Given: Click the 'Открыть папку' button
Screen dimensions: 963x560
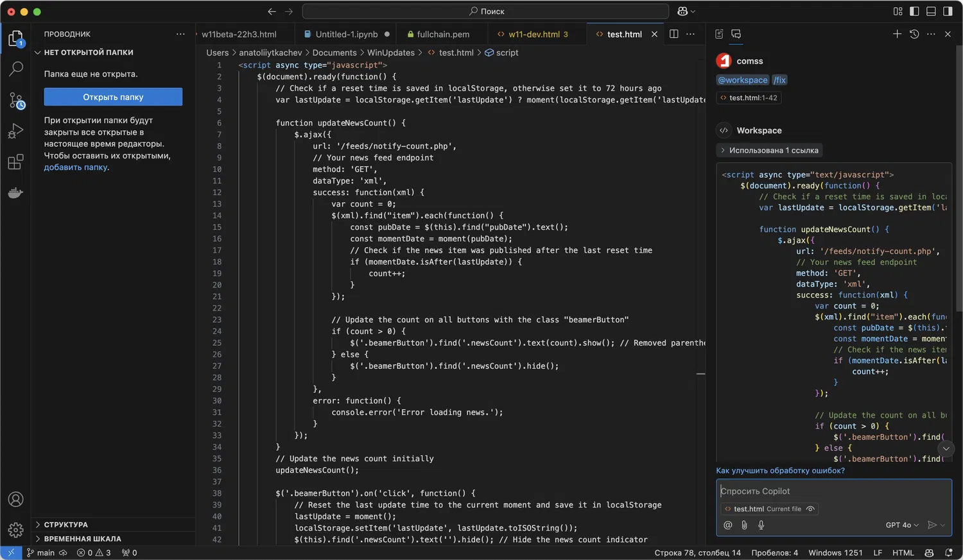Looking at the screenshot, I should [x=113, y=97].
